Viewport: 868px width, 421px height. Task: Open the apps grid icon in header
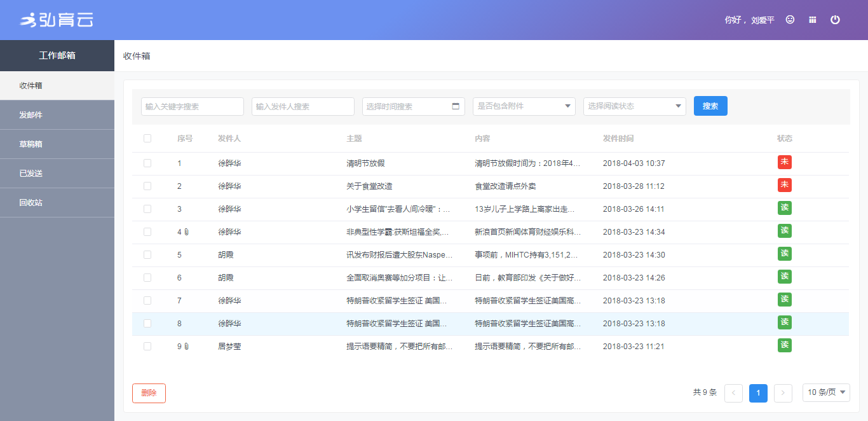point(812,20)
